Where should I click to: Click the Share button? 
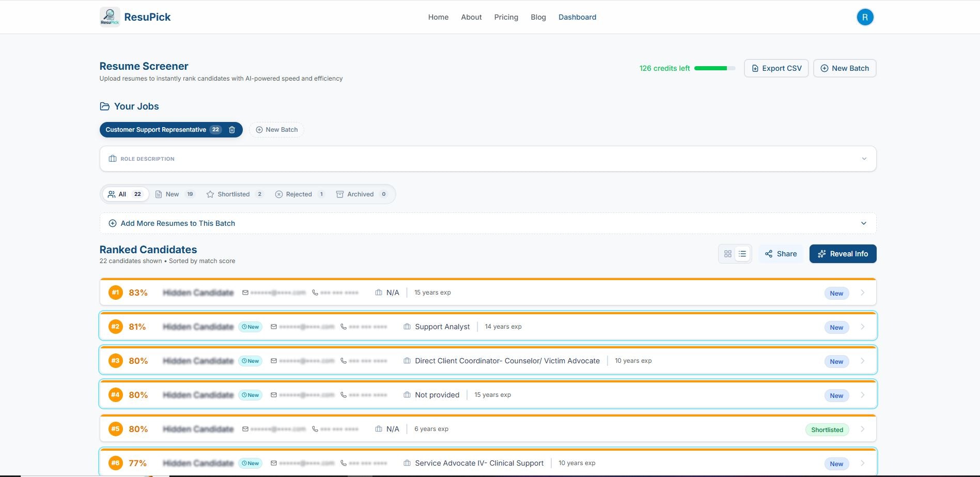pyautogui.click(x=781, y=254)
